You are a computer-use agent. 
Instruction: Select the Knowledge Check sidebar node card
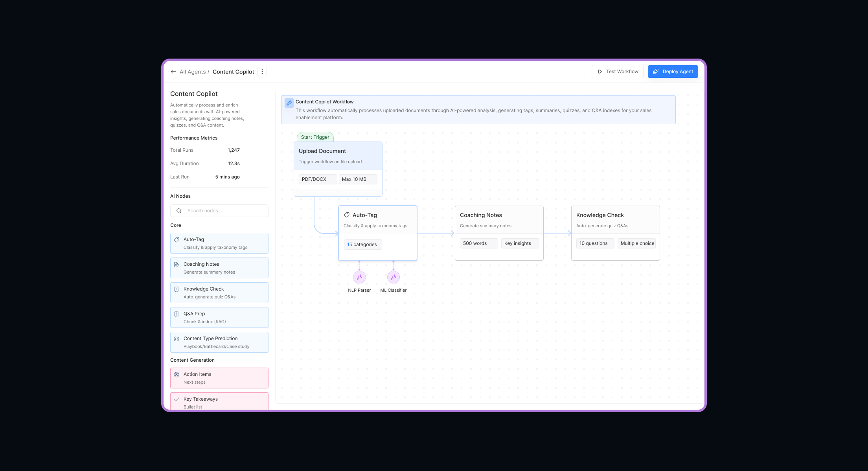tap(219, 293)
